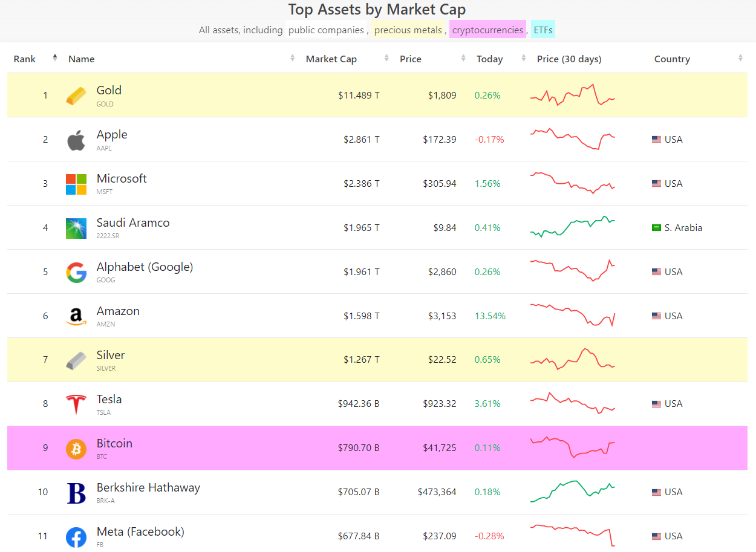Click the Google G logo icon
Viewport: 756px width, 552px height.
[x=76, y=272]
